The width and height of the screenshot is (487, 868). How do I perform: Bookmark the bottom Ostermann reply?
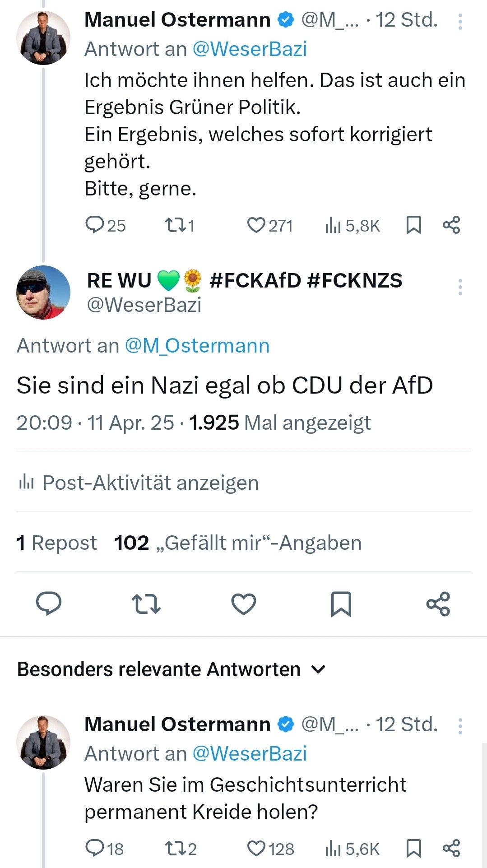click(414, 849)
